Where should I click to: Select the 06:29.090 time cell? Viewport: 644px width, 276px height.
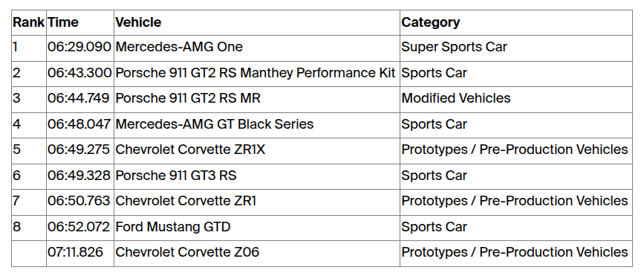pyautogui.click(x=80, y=48)
